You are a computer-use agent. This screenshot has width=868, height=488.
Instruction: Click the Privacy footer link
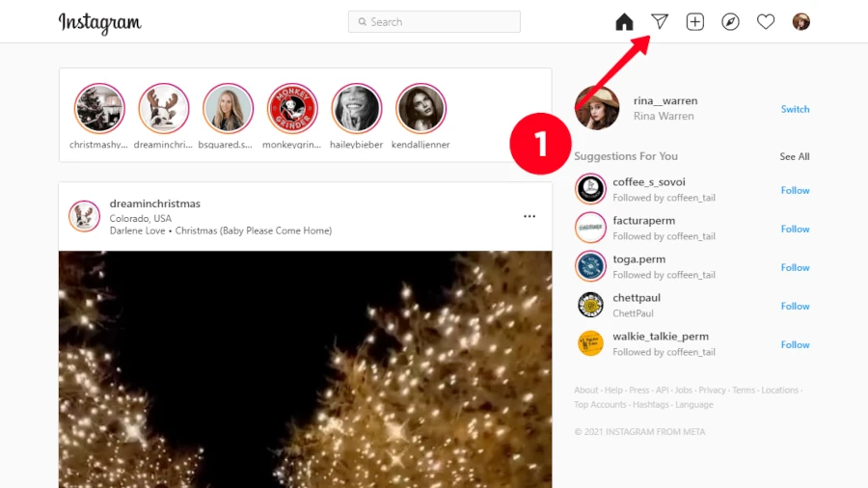pyautogui.click(x=712, y=391)
